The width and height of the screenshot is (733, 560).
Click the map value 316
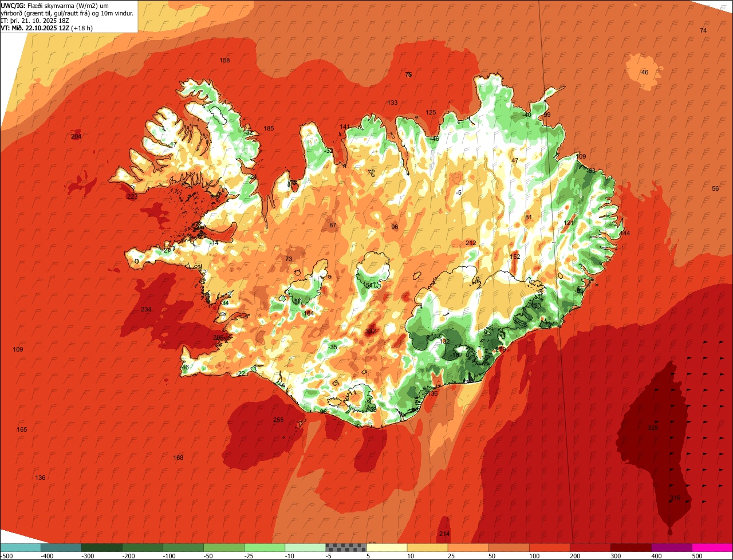coord(675,498)
